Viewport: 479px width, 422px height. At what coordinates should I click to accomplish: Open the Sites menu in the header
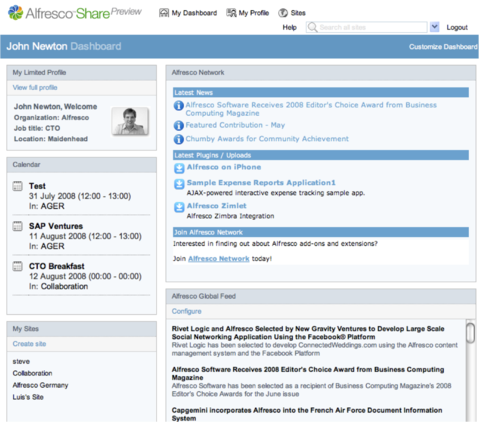tap(298, 13)
